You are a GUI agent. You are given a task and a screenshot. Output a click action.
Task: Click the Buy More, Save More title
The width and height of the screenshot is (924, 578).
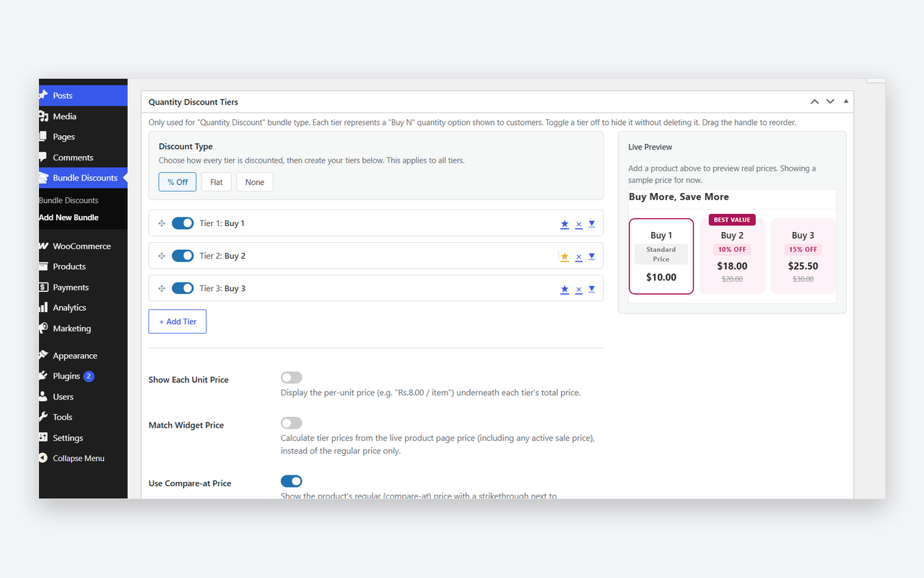[x=679, y=197]
